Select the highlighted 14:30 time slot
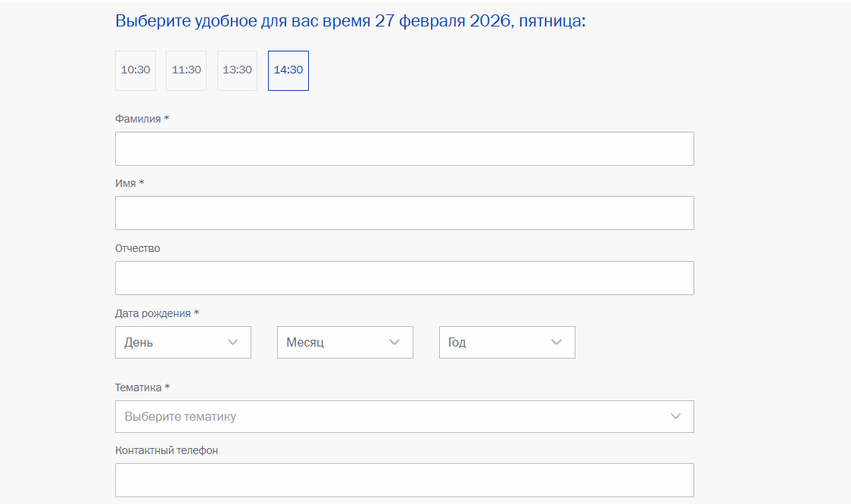Screen dimensions: 851x504 (288, 70)
